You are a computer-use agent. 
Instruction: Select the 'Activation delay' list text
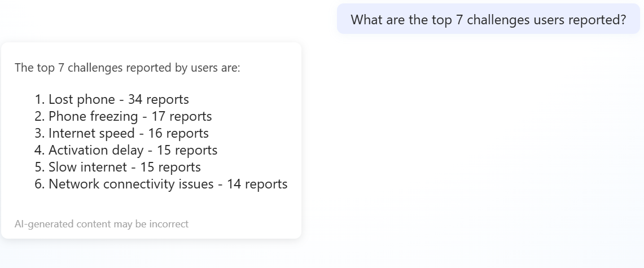96,150
